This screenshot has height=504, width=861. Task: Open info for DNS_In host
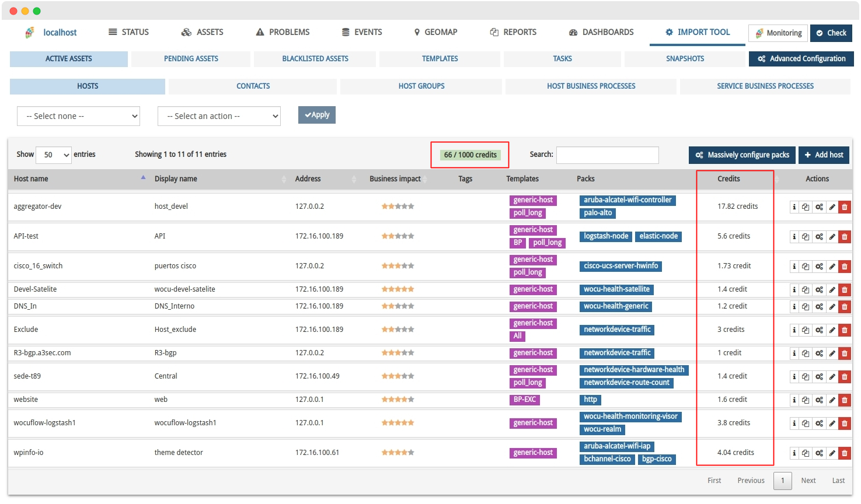point(794,307)
